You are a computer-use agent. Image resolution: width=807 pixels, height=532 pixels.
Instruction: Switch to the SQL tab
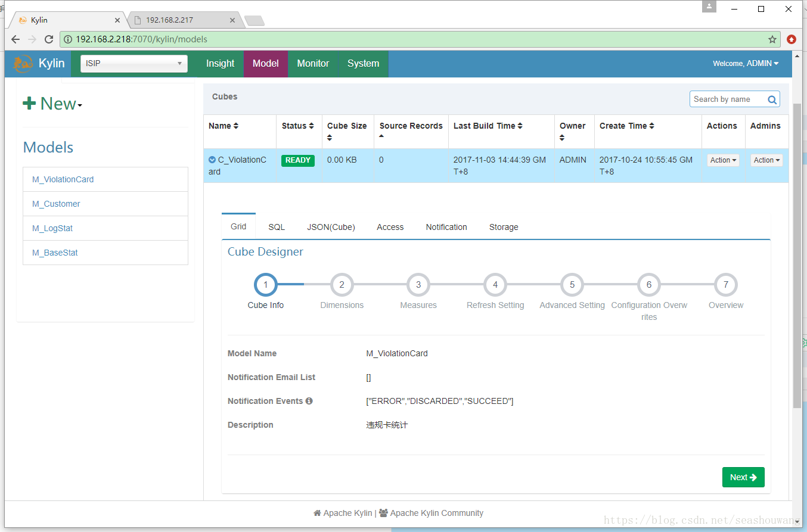[277, 227]
